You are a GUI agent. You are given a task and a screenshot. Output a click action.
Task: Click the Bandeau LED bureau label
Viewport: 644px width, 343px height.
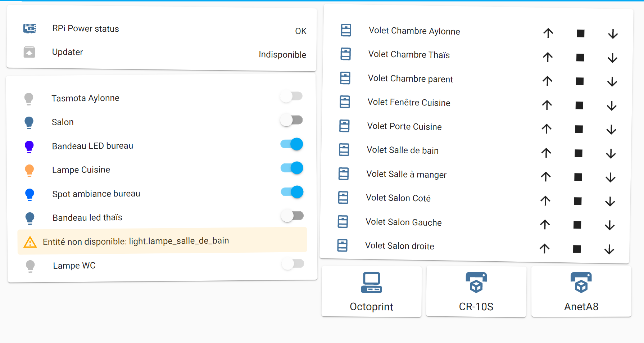click(x=92, y=146)
